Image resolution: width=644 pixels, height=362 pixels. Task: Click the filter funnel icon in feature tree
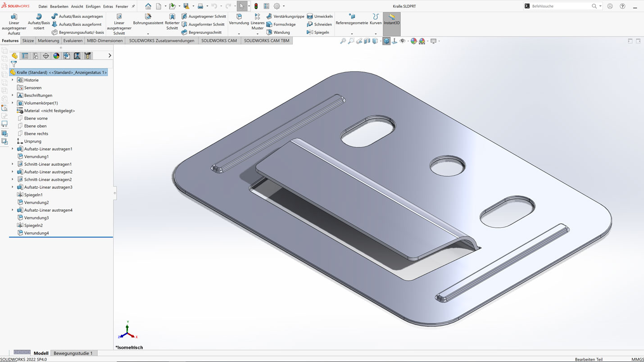(x=14, y=64)
